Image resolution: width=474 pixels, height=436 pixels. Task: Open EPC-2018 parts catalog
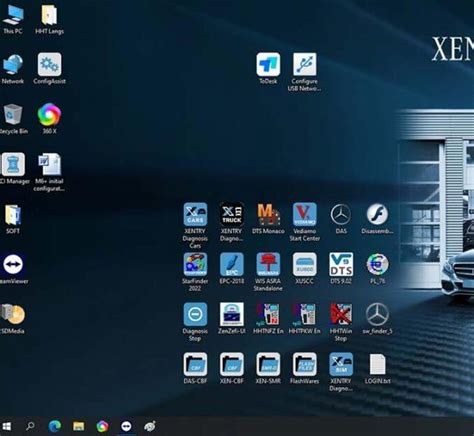tap(232, 269)
